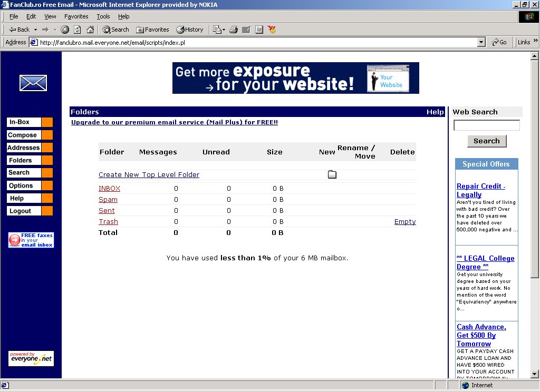Click the status bar page icon
540x392 pixels.
tap(5, 385)
